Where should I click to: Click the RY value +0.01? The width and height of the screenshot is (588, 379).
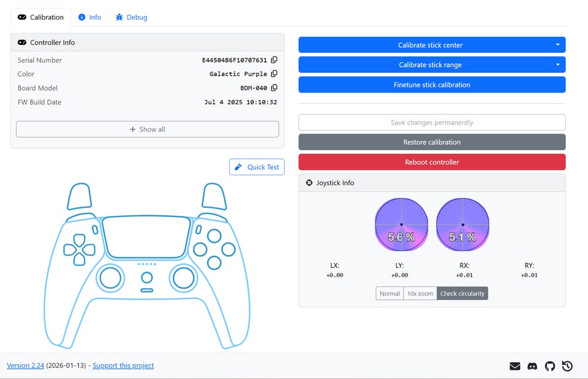(x=529, y=275)
